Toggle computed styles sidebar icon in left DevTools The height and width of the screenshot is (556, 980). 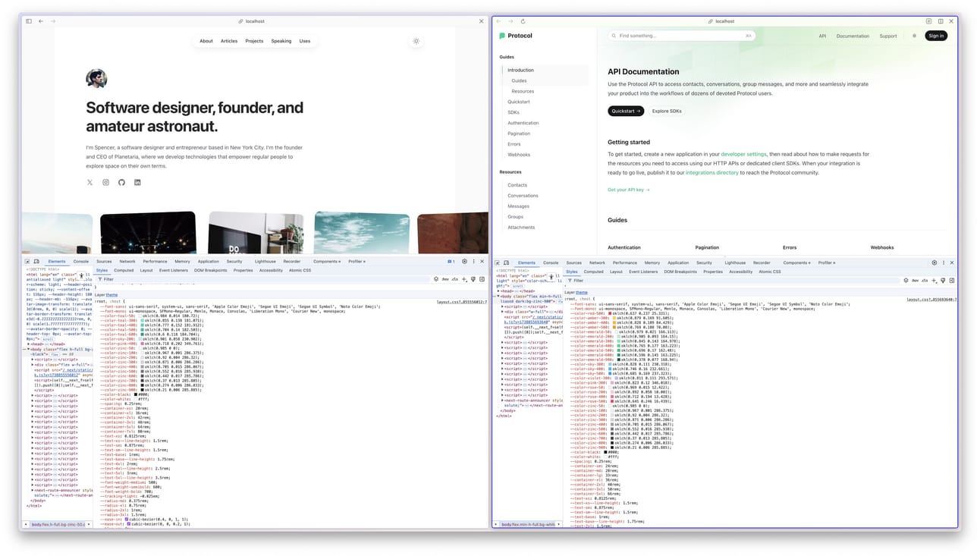[x=482, y=279]
